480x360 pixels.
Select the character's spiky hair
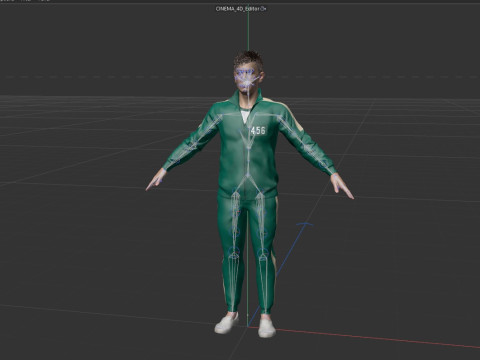[x=248, y=59]
